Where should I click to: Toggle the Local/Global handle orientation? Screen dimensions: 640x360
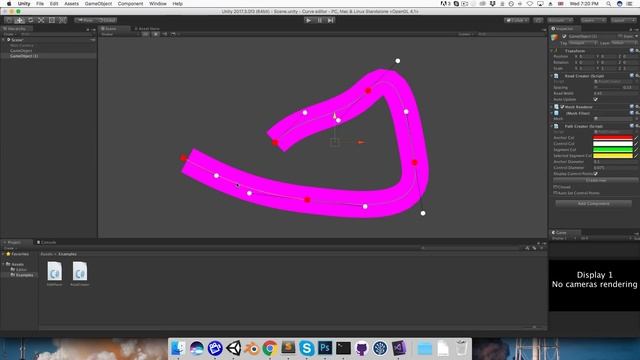(x=107, y=20)
